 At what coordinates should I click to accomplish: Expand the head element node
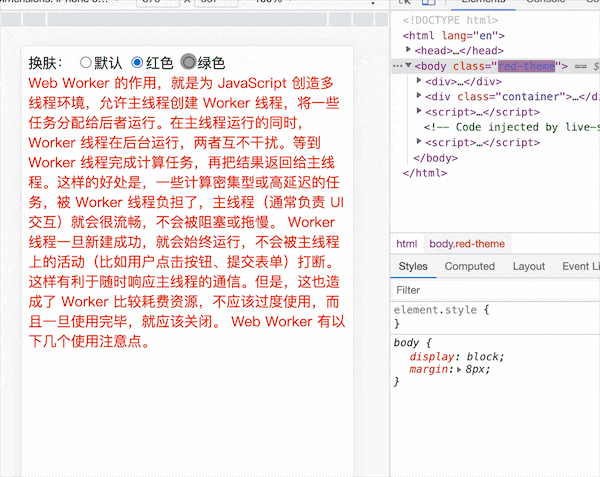pyautogui.click(x=408, y=50)
